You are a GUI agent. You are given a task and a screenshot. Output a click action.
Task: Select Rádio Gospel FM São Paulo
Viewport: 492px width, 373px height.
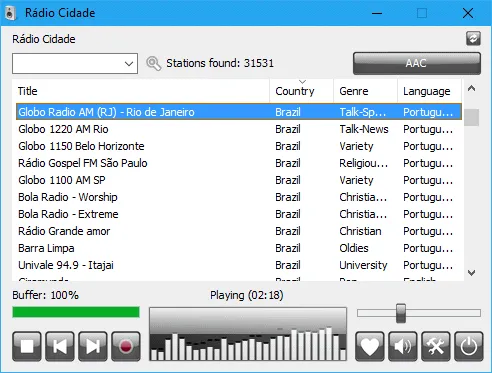coord(239,163)
